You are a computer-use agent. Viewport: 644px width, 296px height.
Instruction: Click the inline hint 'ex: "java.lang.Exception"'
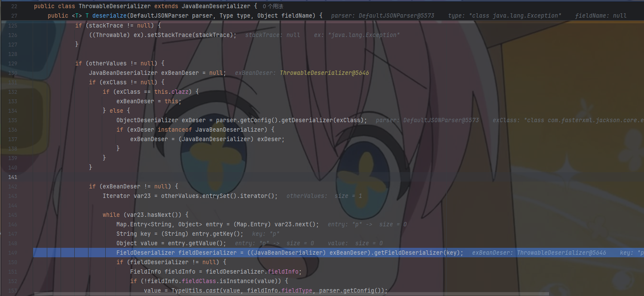357,35
